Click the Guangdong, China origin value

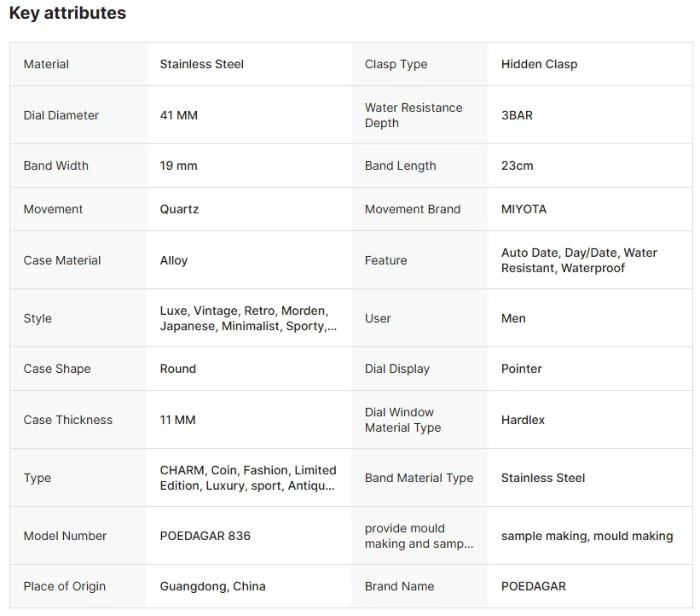pyautogui.click(x=212, y=586)
